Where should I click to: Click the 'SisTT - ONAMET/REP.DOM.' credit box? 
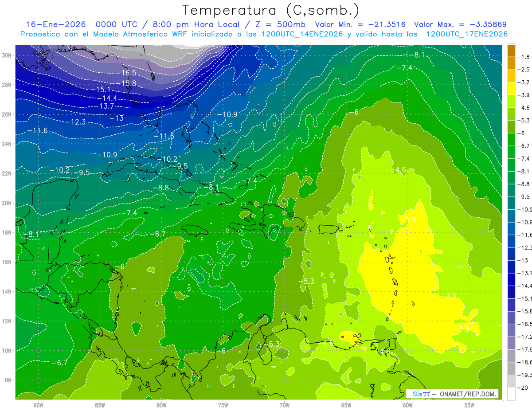click(x=452, y=394)
